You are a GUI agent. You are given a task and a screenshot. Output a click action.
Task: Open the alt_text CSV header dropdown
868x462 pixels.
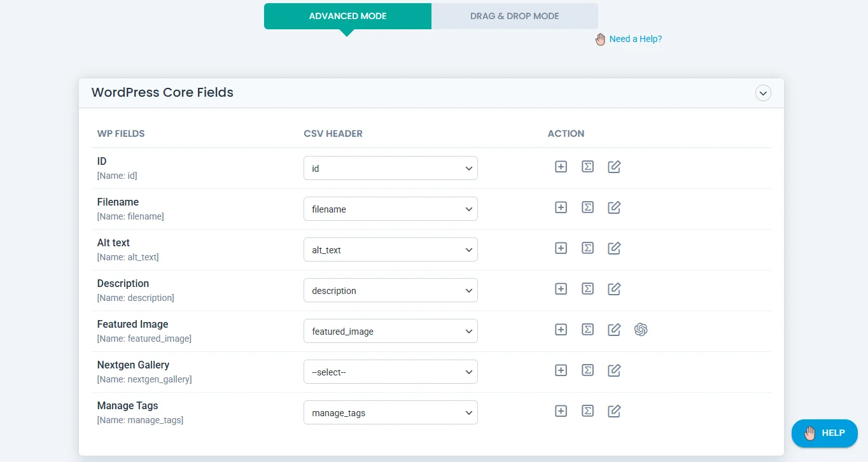point(390,250)
